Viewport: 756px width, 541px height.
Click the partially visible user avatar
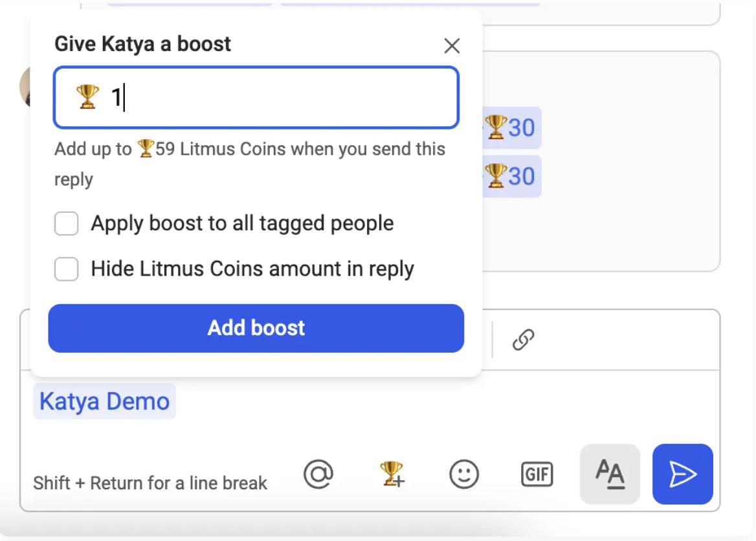[25, 87]
